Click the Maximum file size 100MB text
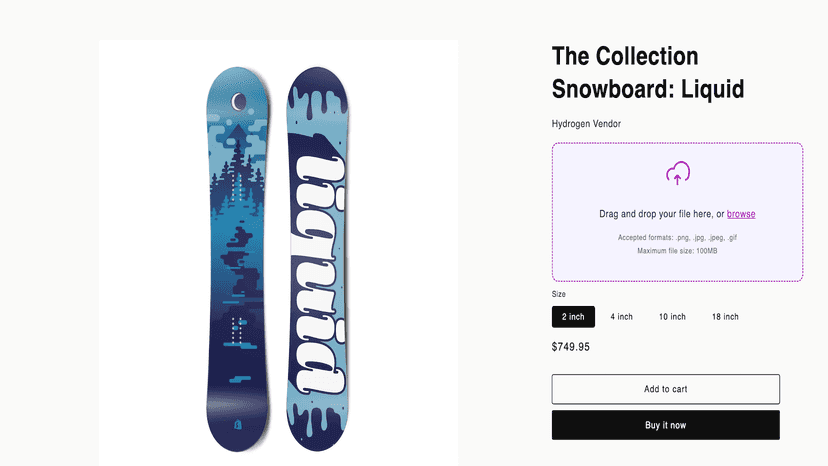 (678, 251)
